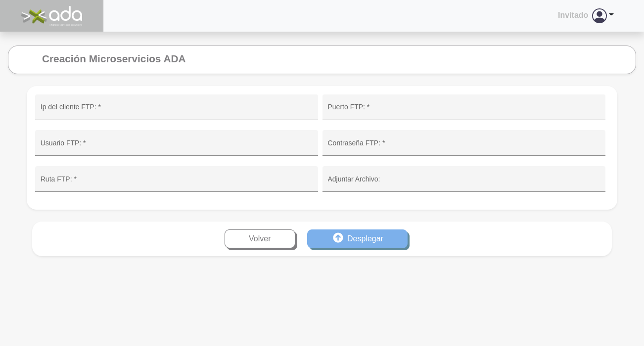Click the upload arrow icon on Desplegar
Image resolution: width=644 pixels, height=358 pixels.
coord(338,238)
